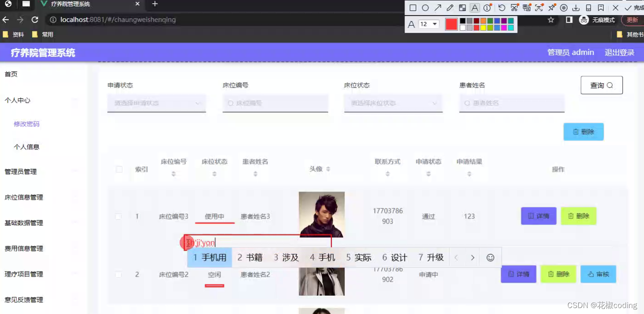Screen dimensions: 644x314
Task: Pick the magenta color swatch
Action: tap(504, 28)
